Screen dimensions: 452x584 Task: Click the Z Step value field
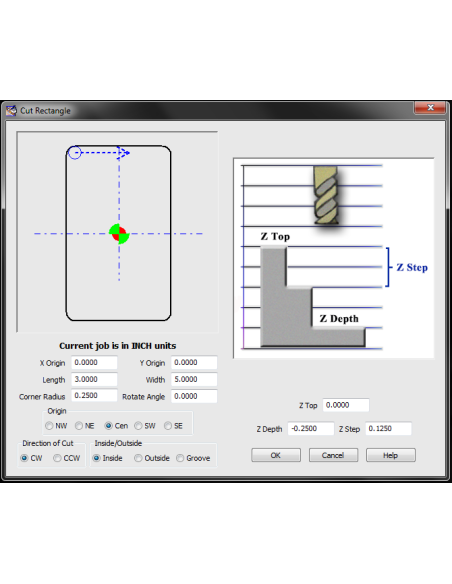[x=388, y=429]
